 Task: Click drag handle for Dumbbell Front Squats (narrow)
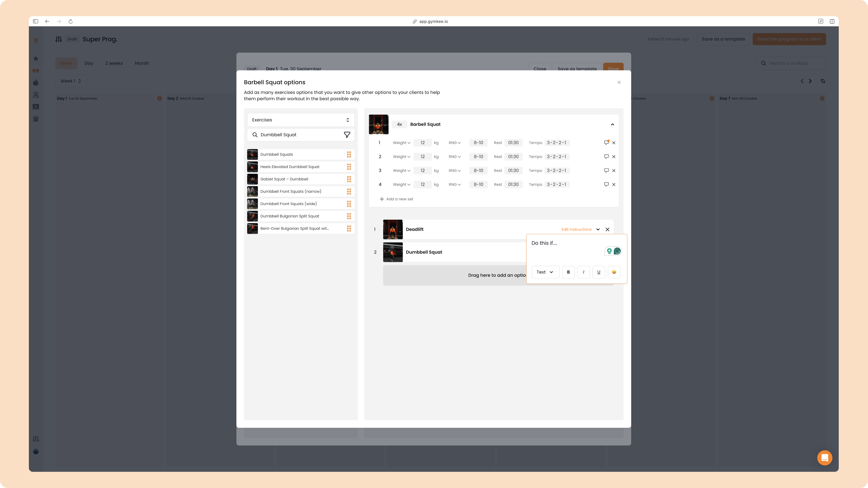349,191
